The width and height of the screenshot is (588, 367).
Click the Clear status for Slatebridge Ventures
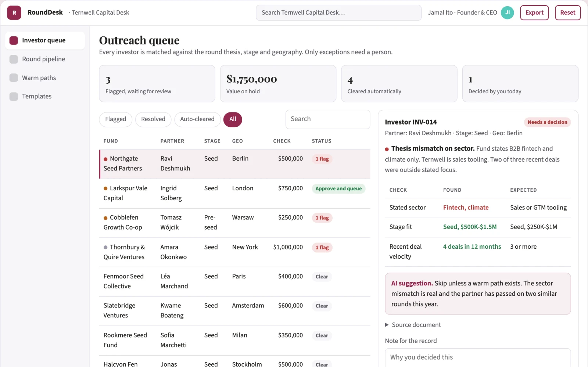322,306
